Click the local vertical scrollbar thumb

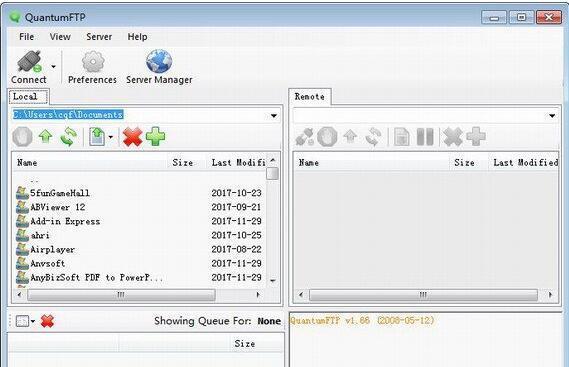coord(273,174)
